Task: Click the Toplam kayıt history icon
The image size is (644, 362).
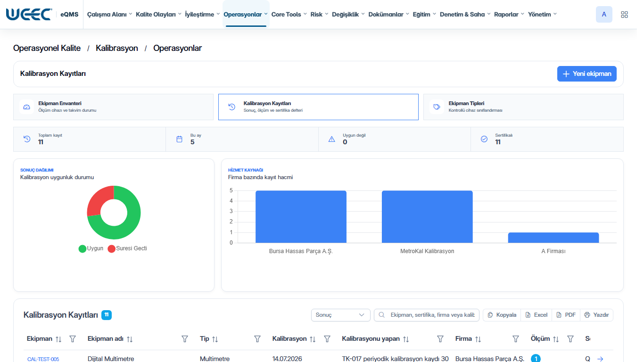Action: 27,139
